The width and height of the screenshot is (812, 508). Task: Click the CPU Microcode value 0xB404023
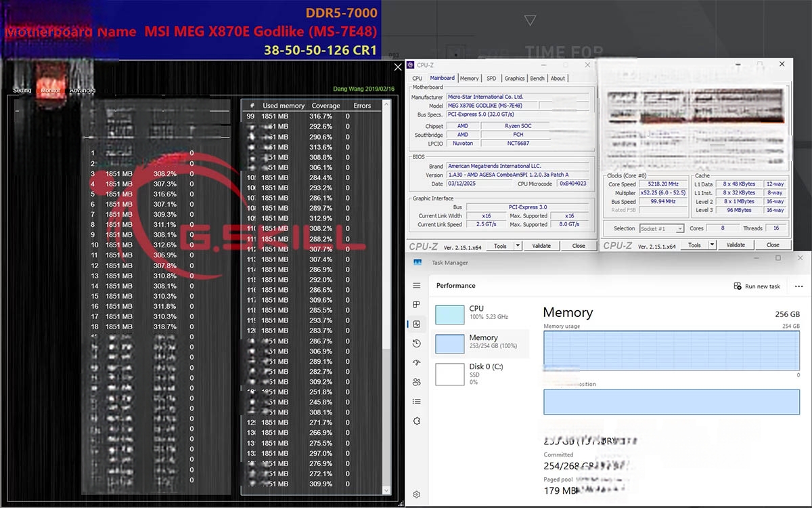[x=572, y=184]
